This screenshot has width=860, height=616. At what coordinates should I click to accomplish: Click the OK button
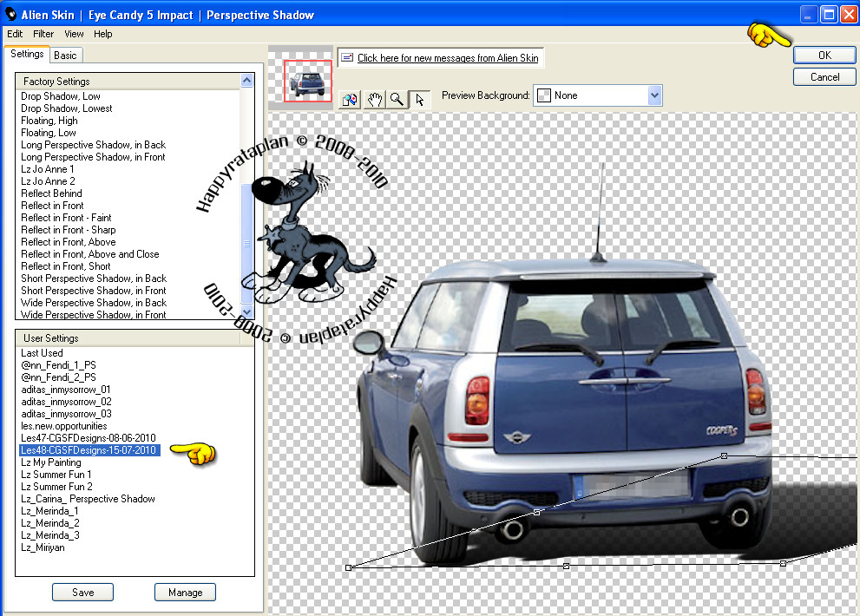[x=824, y=56]
